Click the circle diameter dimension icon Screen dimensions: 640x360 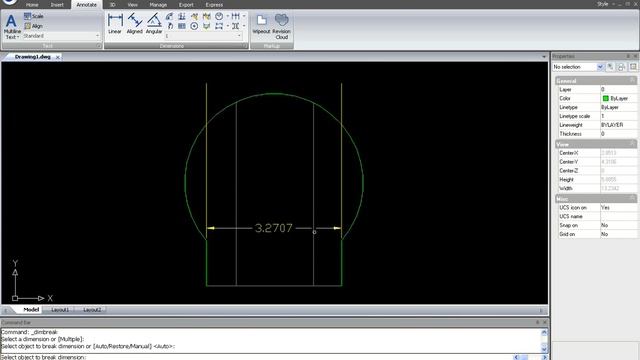pos(219,16)
